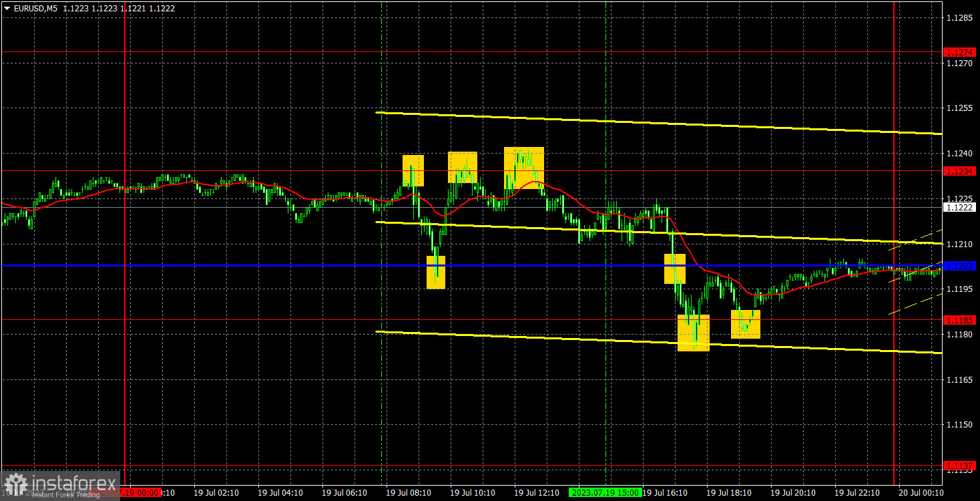The width and height of the screenshot is (980, 501).
Task: Click the 1.1150 price axis value
Action: point(959,424)
